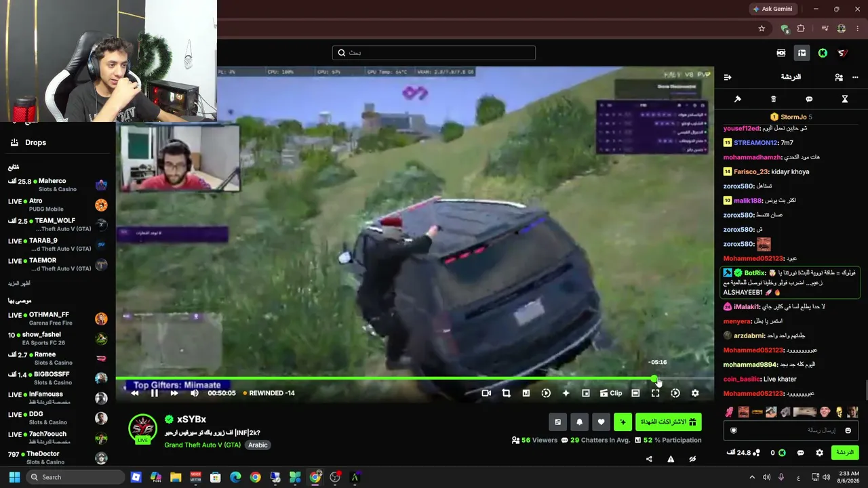Open Maherco channel in sidebar
The image size is (868, 488).
tap(58, 184)
